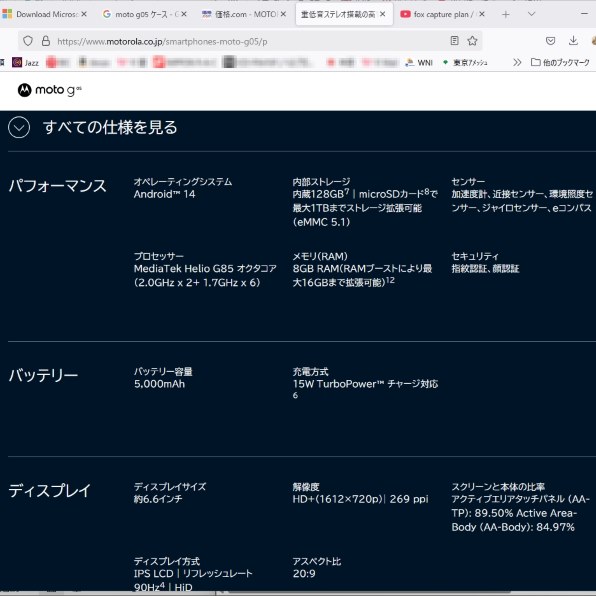
Task: Click the Android™ 14 text
Action: [164, 194]
